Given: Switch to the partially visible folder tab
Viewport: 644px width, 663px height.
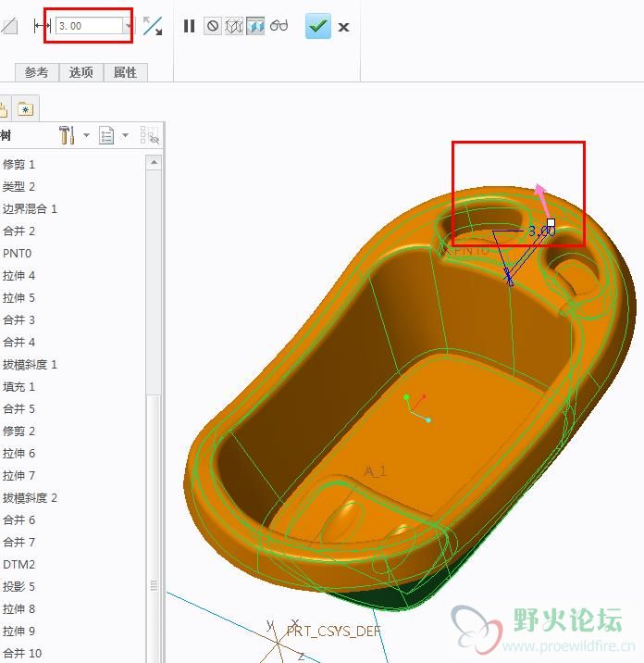Looking at the screenshot, I should (x=5, y=109).
